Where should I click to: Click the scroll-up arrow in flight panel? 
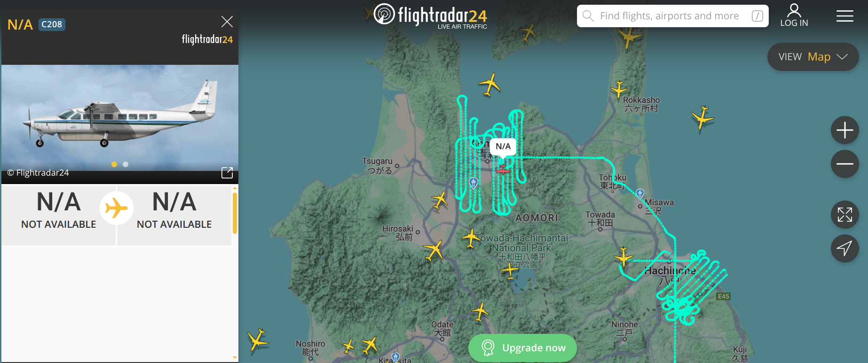235,188
